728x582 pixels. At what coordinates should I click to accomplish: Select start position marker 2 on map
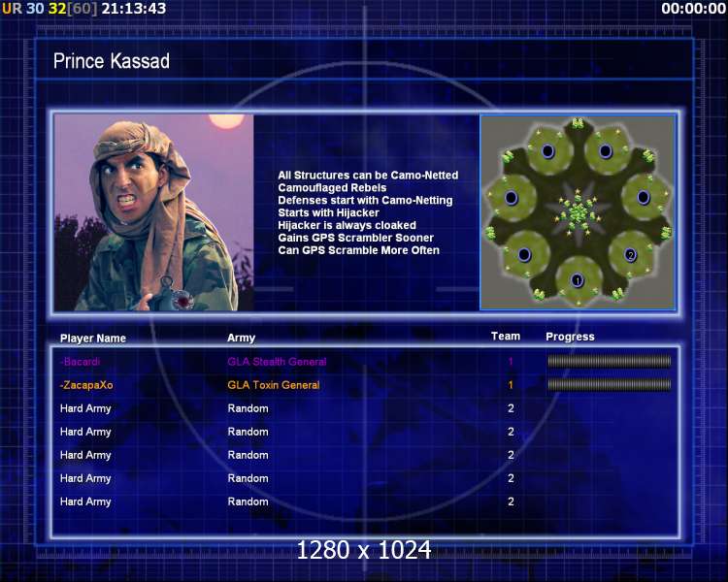coord(630,255)
